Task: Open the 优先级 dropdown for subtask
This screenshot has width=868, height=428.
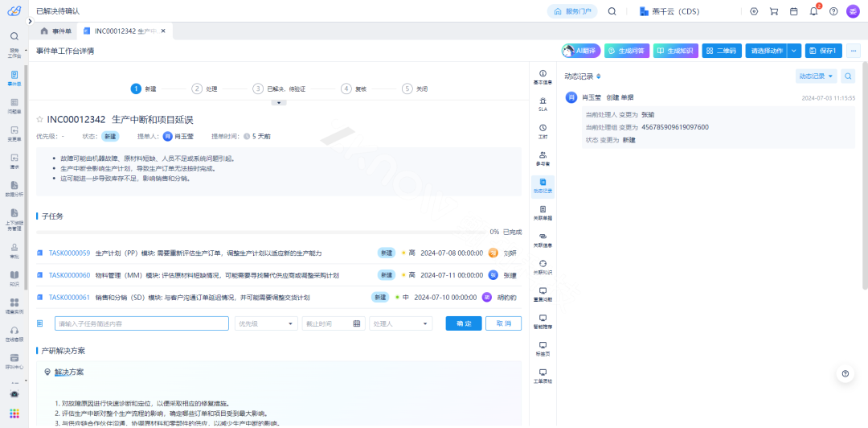Action: [266, 323]
